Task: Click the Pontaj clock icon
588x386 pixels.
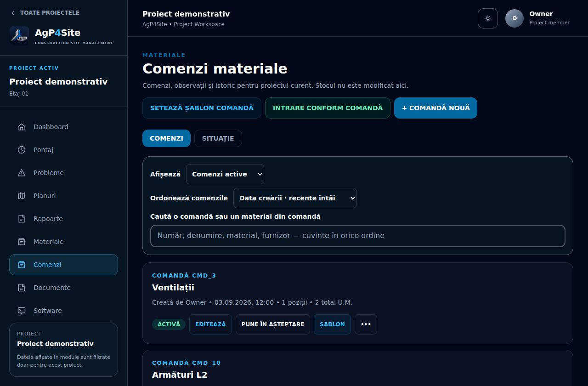Action: (x=22, y=150)
